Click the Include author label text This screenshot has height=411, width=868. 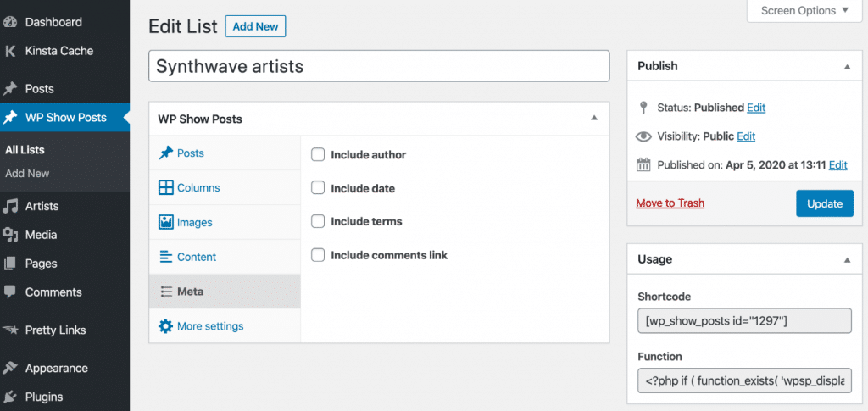[368, 155]
